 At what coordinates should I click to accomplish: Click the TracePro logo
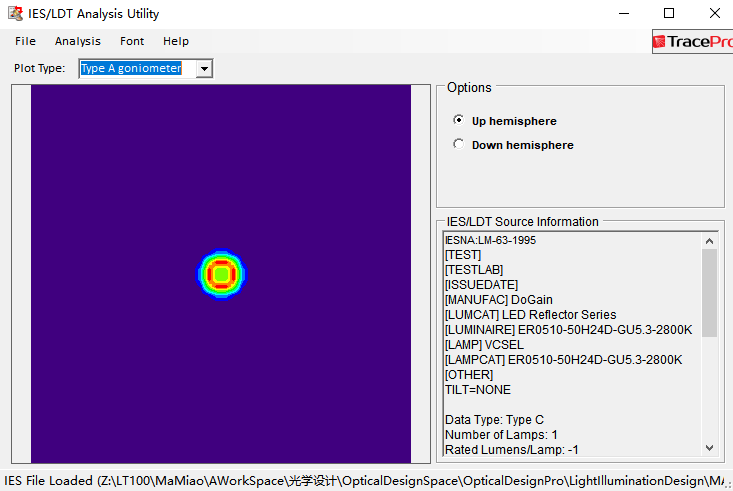click(692, 42)
